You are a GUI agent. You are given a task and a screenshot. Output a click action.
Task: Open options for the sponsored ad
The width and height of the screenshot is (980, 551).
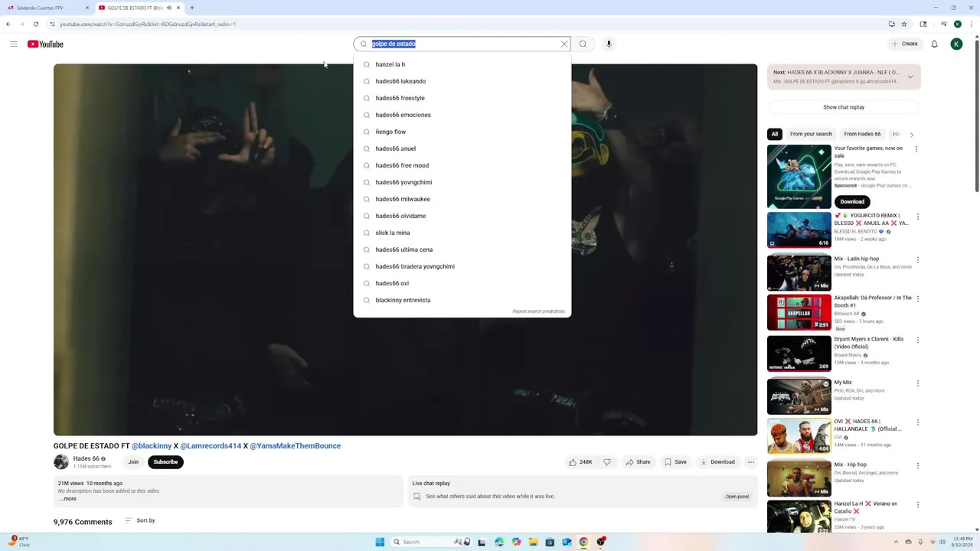coord(916,149)
